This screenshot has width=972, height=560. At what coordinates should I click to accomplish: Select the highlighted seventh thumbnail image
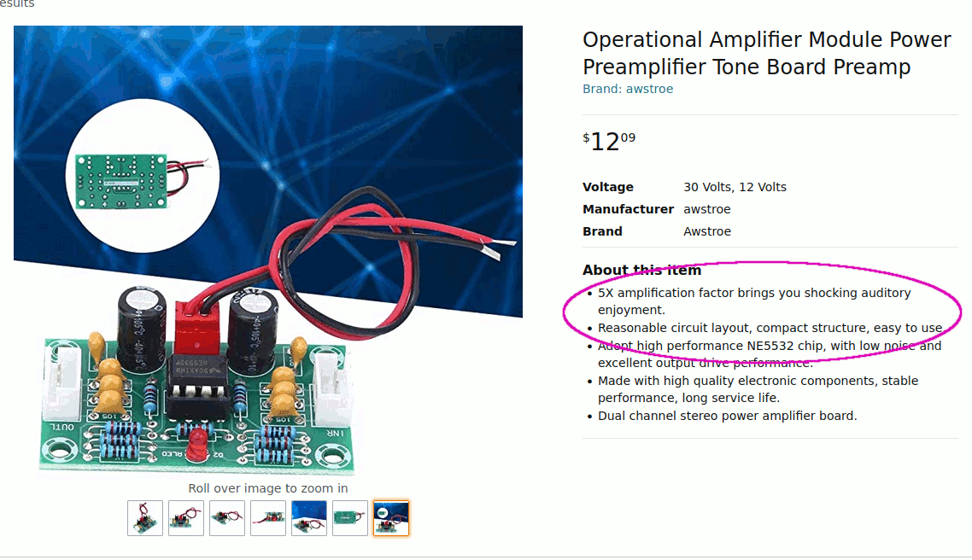coord(390,518)
